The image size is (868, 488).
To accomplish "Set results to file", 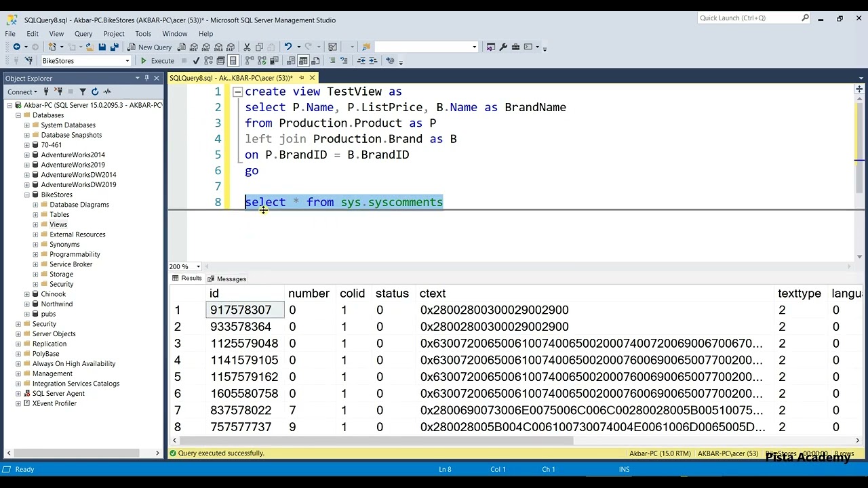I will coord(315,60).
